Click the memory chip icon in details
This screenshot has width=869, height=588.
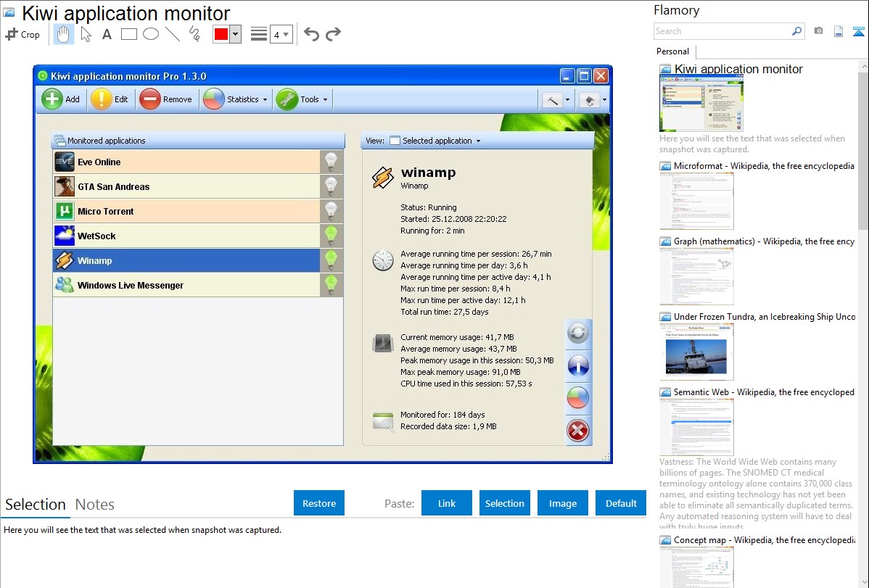click(x=383, y=344)
